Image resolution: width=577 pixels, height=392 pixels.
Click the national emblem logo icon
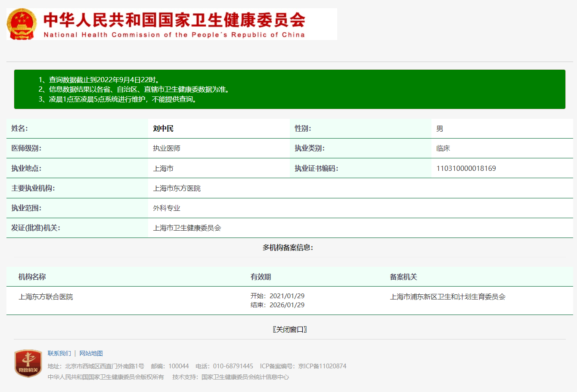22,24
